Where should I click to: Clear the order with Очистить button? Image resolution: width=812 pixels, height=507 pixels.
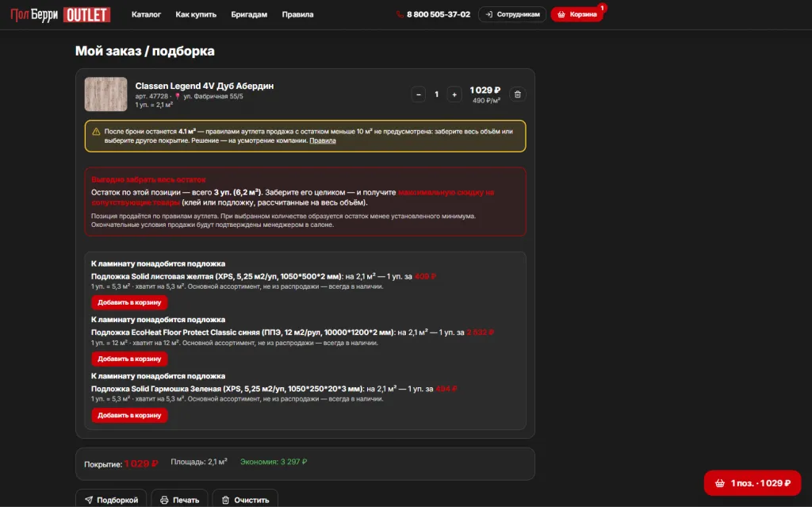(x=246, y=500)
